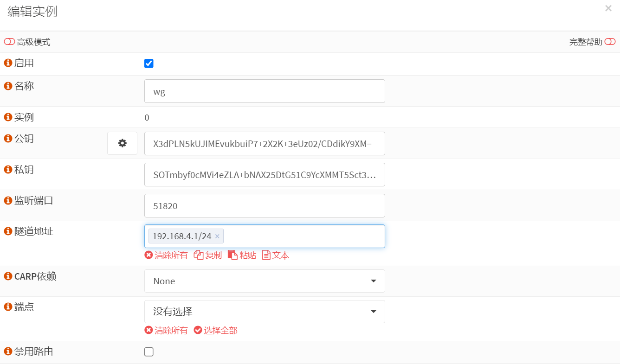
Task: Remove the 192.168.4.1/24 address tag
Action: click(217, 236)
